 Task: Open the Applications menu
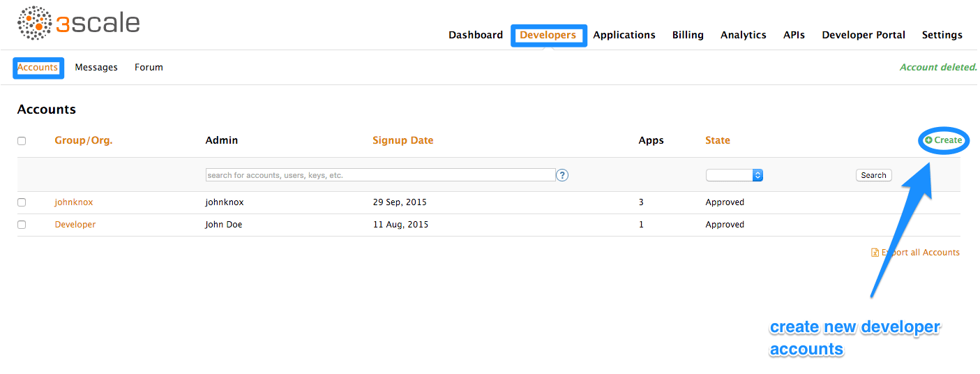click(x=624, y=35)
